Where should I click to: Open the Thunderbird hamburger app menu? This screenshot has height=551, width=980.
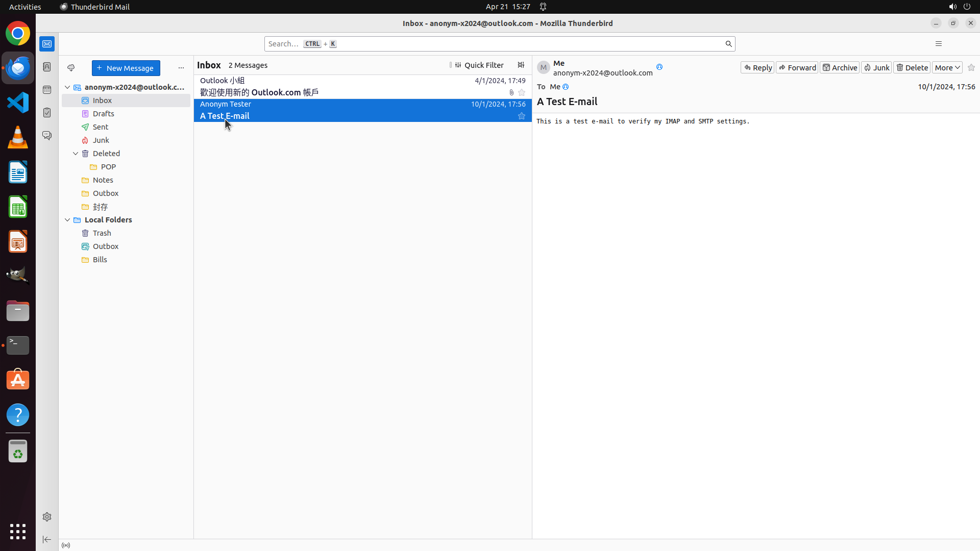(938, 44)
